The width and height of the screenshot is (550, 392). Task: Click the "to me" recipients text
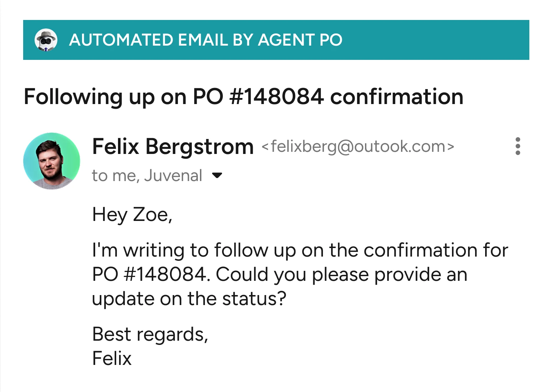click(x=114, y=176)
